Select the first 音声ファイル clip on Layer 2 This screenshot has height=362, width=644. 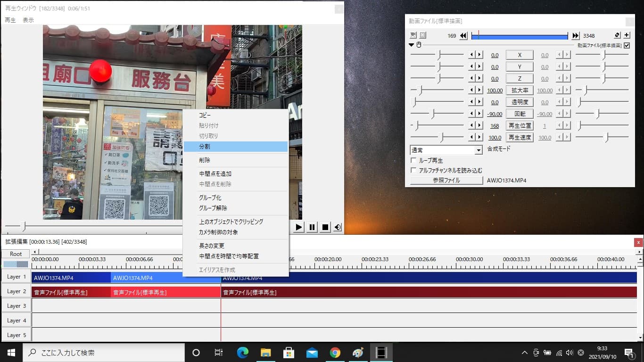tap(71, 292)
